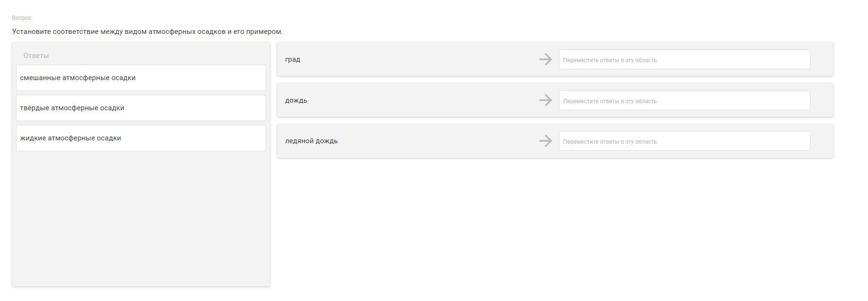
Task: Click the question text about атмосферных осадков
Action: point(147,32)
